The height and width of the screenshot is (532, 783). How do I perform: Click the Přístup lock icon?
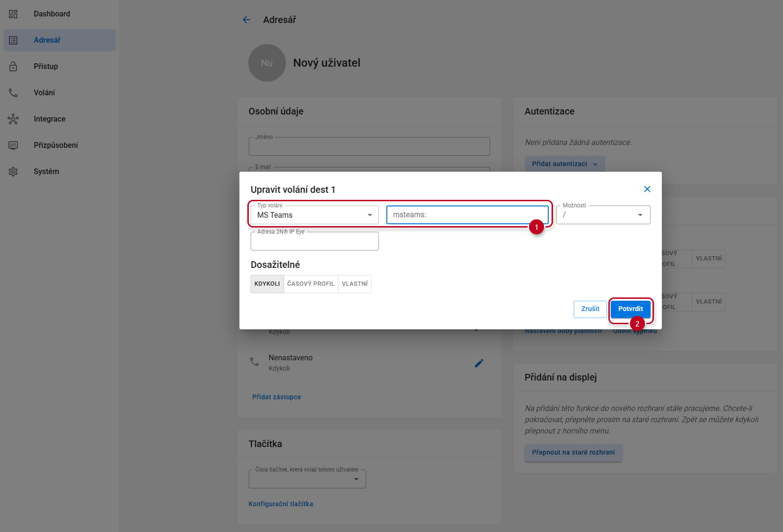coord(13,67)
